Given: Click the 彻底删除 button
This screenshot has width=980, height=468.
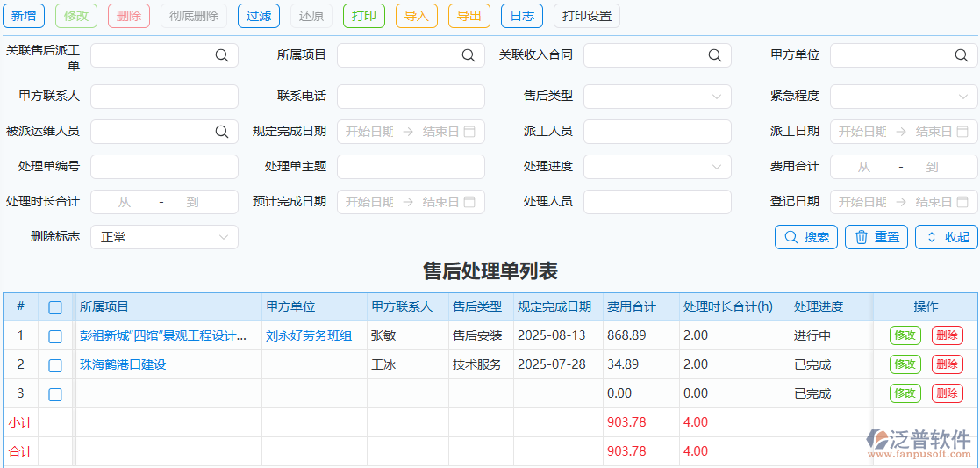Looking at the screenshot, I should click(194, 17).
